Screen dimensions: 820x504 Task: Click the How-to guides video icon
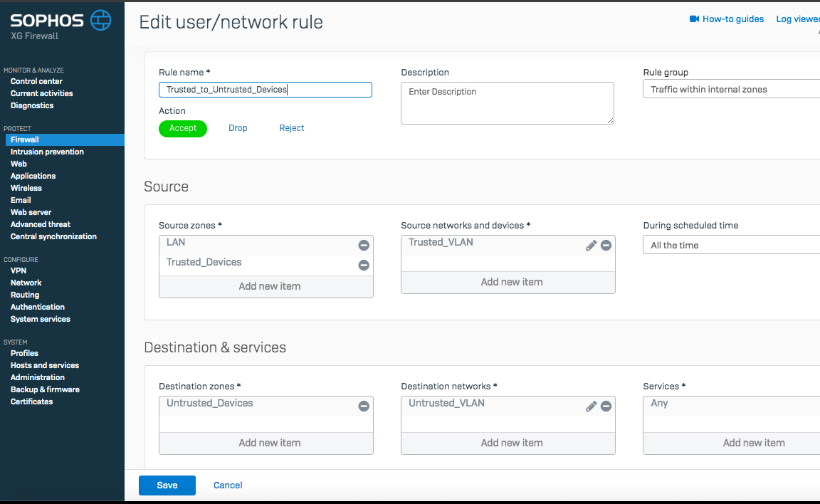[x=694, y=19]
